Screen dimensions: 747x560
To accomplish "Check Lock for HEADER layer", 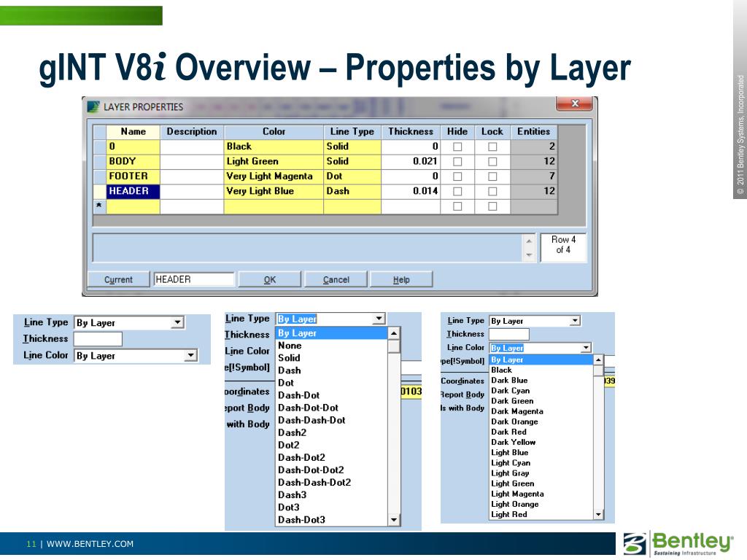I will click(x=492, y=192).
